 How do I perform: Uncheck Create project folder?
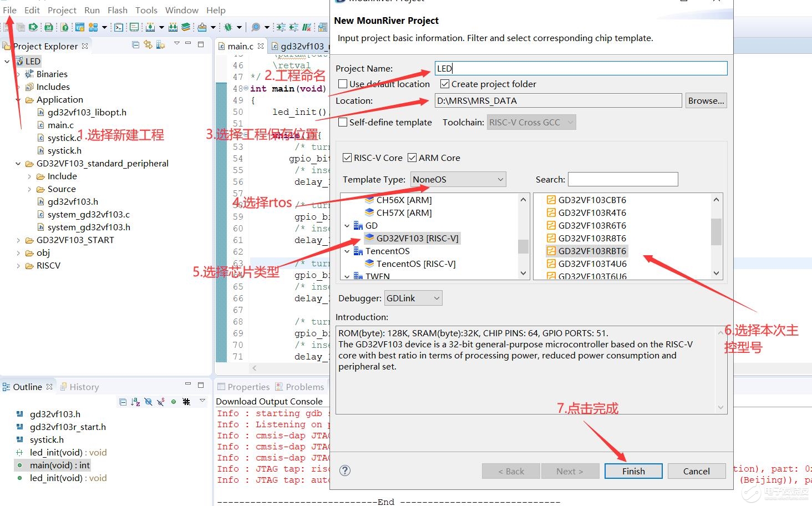[x=445, y=84]
